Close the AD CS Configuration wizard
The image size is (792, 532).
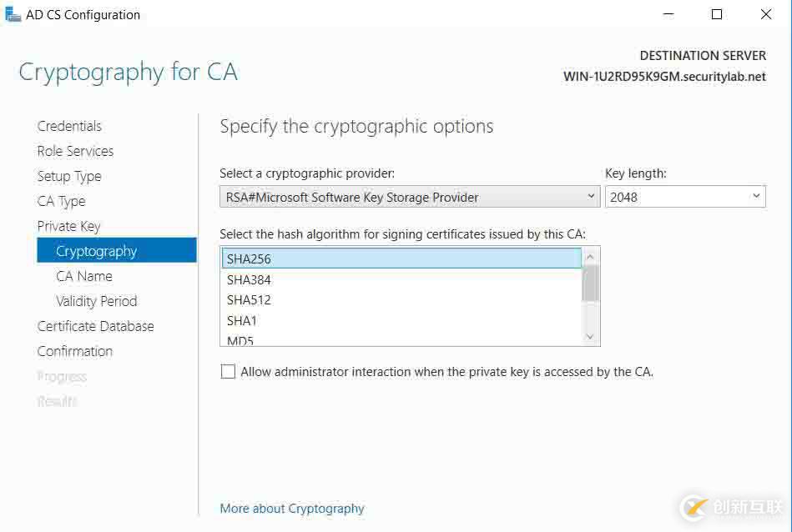coord(766,14)
